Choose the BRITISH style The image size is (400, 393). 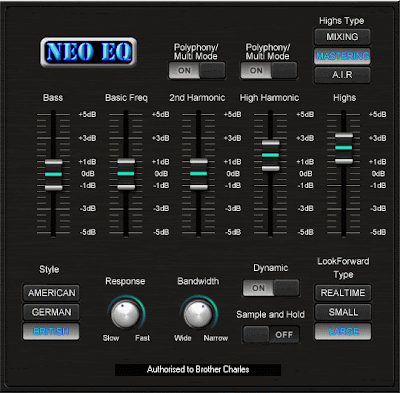[x=51, y=331]
